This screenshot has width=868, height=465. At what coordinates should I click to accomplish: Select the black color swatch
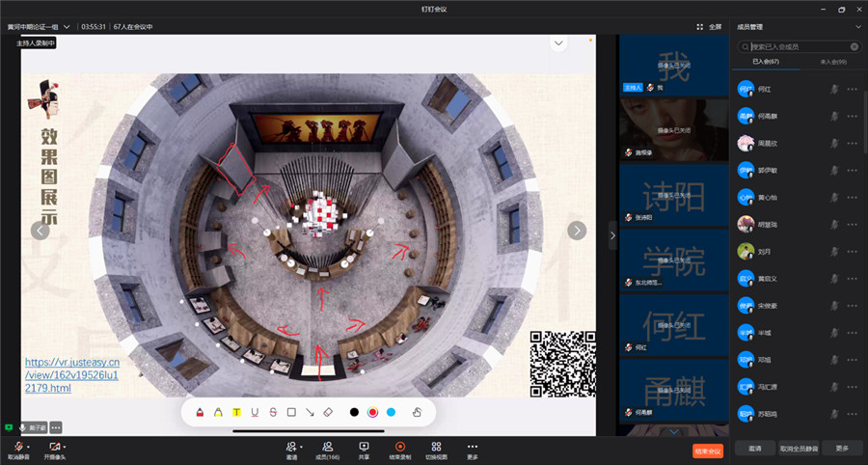coord(354,412)
